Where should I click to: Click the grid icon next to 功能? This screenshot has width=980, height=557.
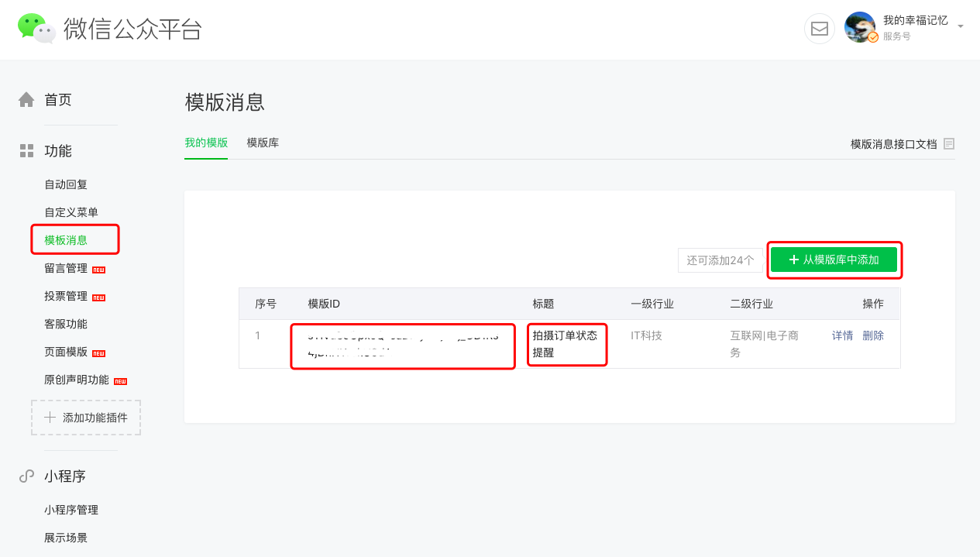pyautogui.click(x=26, y=150)
